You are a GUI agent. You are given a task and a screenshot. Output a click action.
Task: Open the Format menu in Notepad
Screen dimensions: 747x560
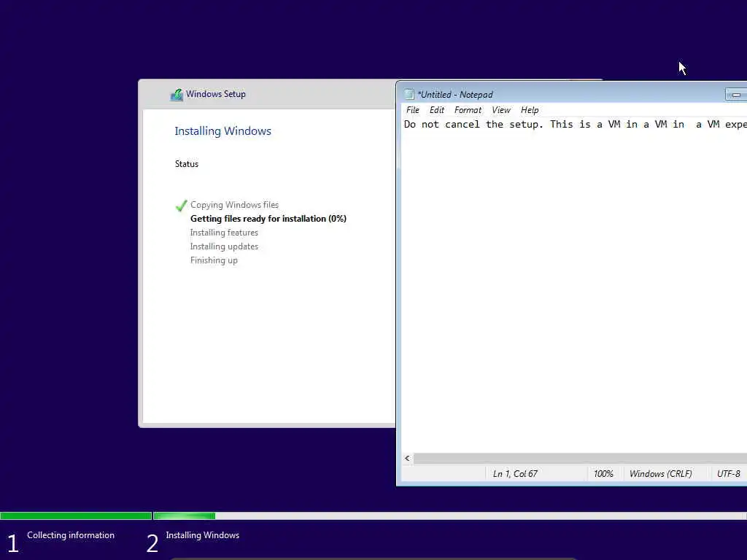click(468, 110)
